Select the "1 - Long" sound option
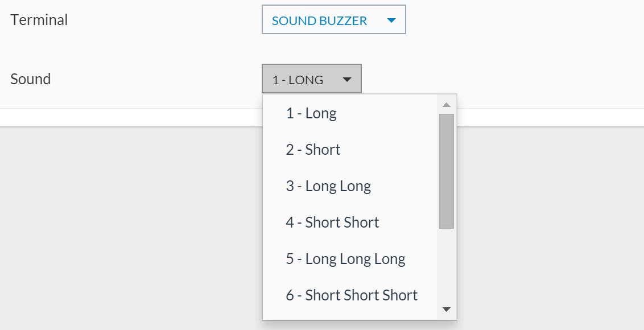 point(311,113)
